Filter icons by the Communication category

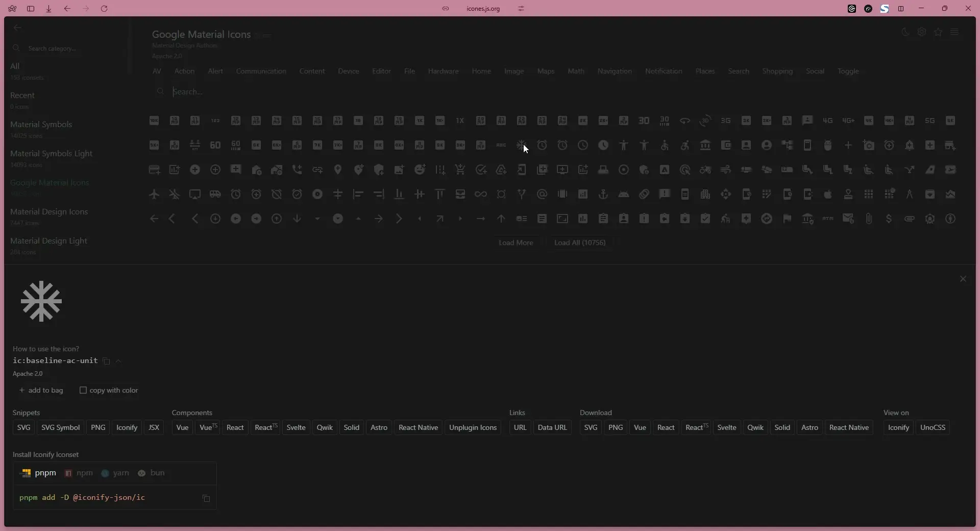(261, 71)
